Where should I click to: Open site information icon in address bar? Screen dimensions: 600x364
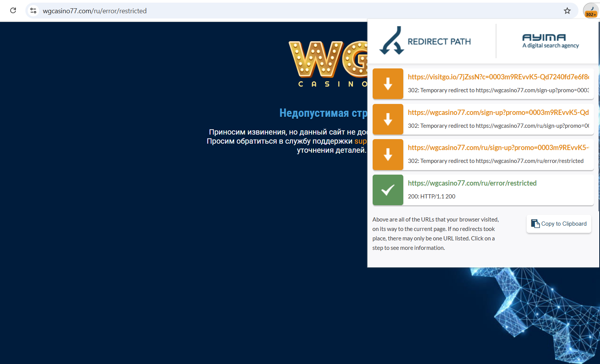point(33,11)
